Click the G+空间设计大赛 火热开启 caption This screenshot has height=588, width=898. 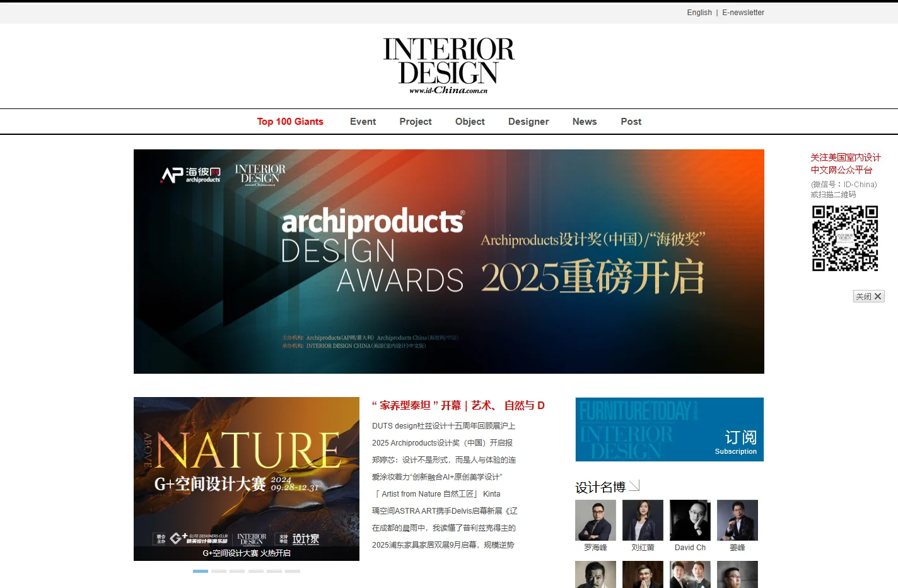[x=247, y=553]
